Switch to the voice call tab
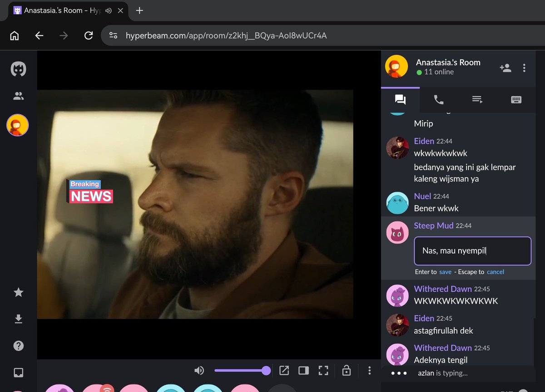The height and width of the screenshot is (392, 545). pos(439,100)
